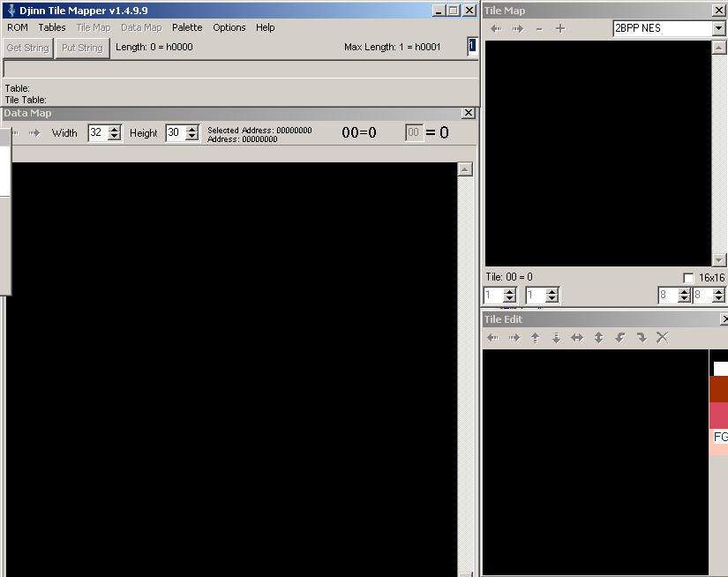Open the Tile Map menu
Viewport: 728px width, 577px height.
click(x=94, y=27)
